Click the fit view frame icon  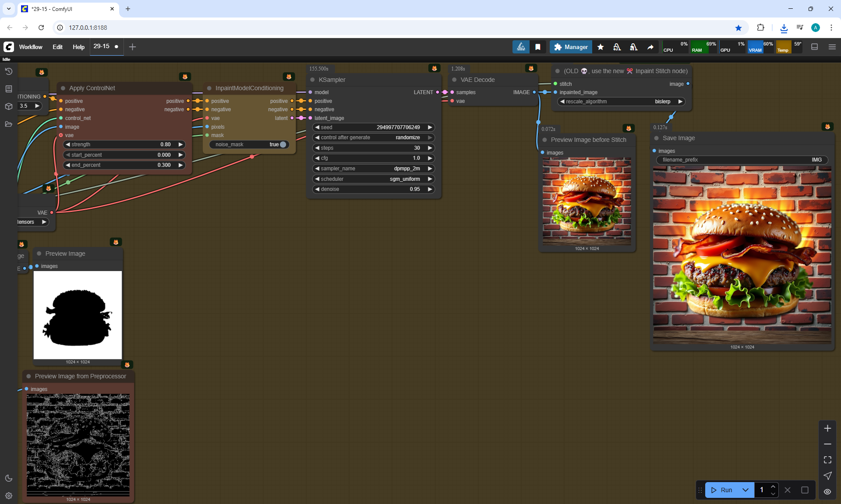[x=827, y=460]
